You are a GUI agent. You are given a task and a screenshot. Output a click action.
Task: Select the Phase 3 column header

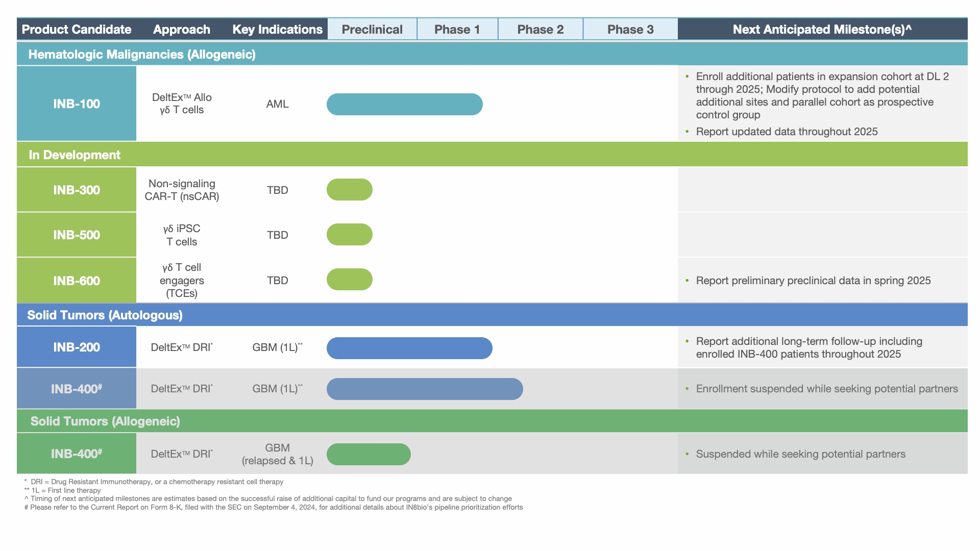pos(630,29)
